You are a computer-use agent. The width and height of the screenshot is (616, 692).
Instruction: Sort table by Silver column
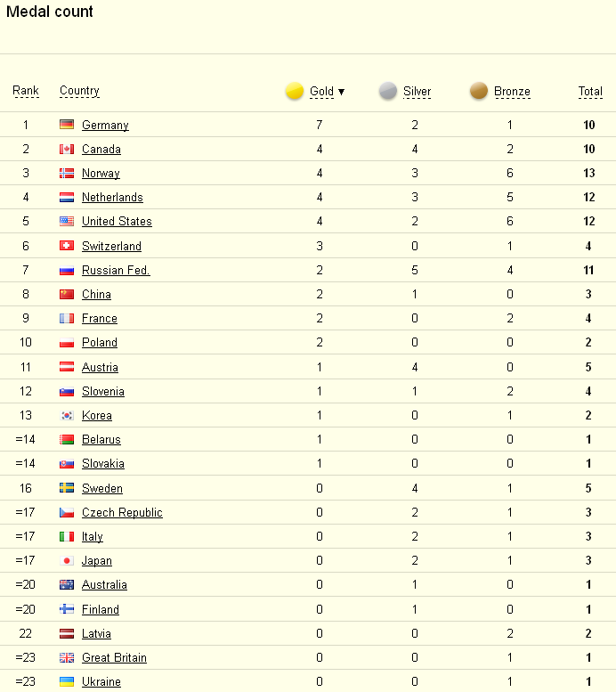(x=417, y=92)
